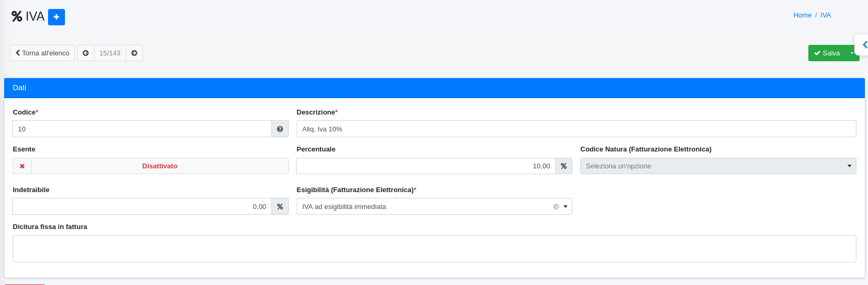Clear the Esigibilità selection with the x icon
The width and height of the screenshot is (868, 285).
point(556,207)
